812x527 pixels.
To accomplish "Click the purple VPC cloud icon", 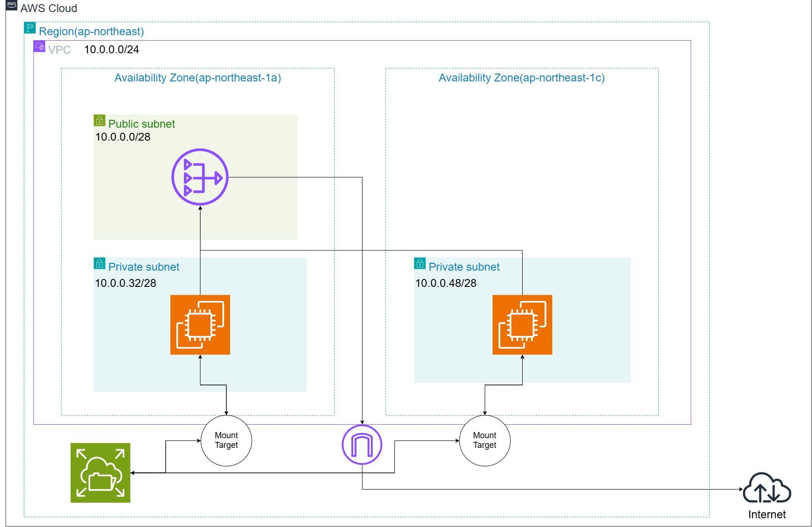I will coord(39,46).
